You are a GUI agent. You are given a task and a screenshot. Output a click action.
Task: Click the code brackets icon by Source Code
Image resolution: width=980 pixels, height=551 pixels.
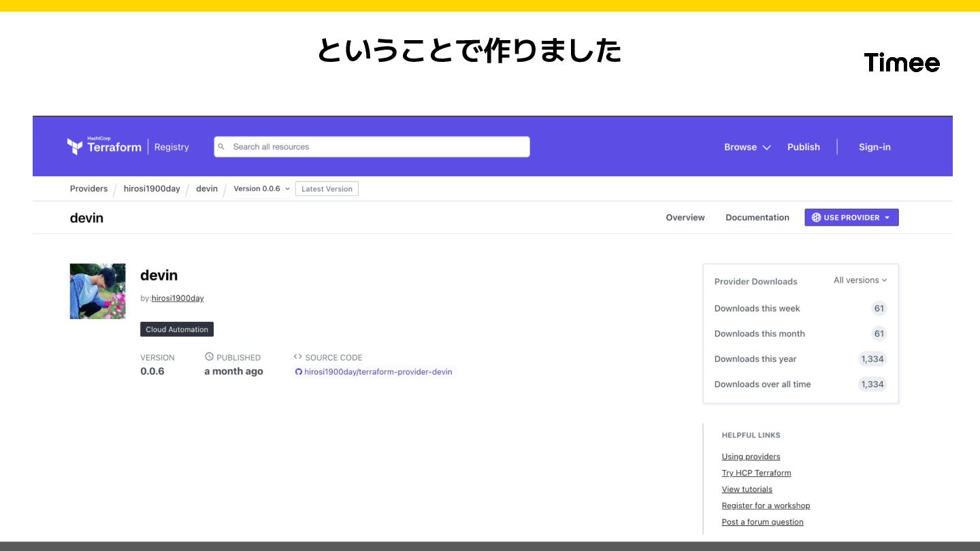click(297, 356)
